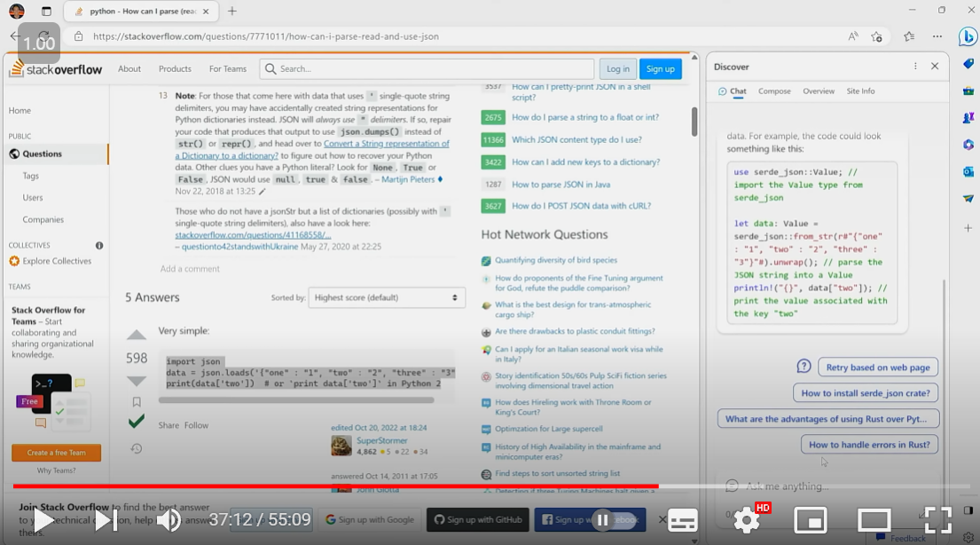Open Quantifying diversity of bird species

pyautogui.click(x=556, y=260)
